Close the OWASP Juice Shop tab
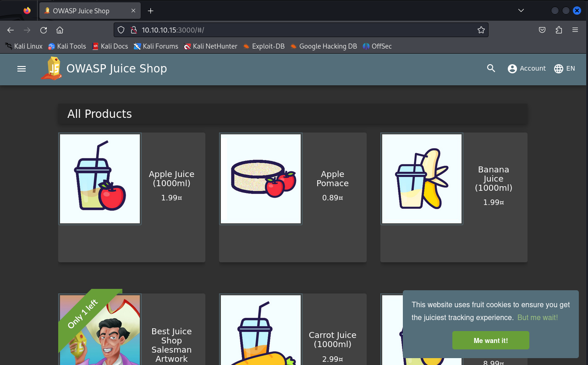Image resolution: width=588 pixels, height=365 pixels. [x=133, y=11]
